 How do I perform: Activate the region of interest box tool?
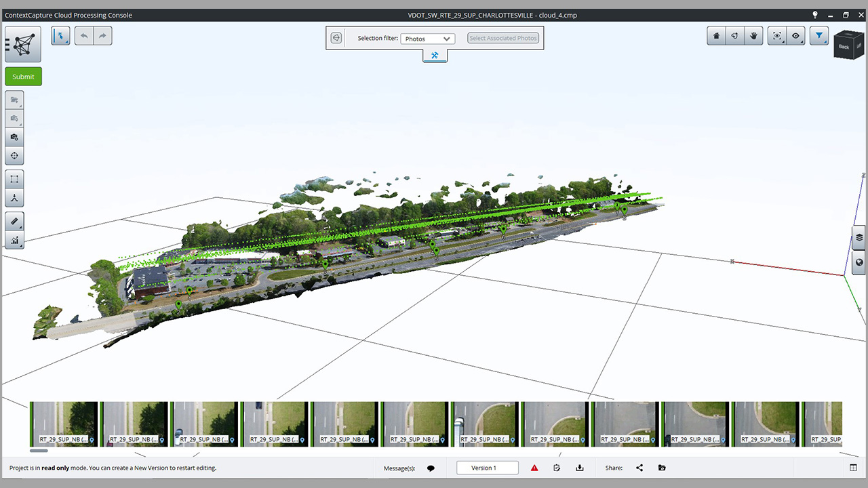14,179
